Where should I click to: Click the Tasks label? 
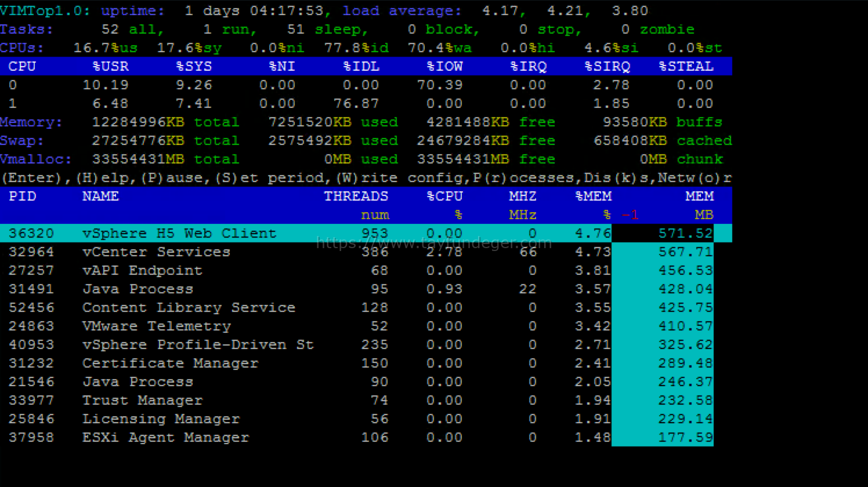click(x=27, y=30)
